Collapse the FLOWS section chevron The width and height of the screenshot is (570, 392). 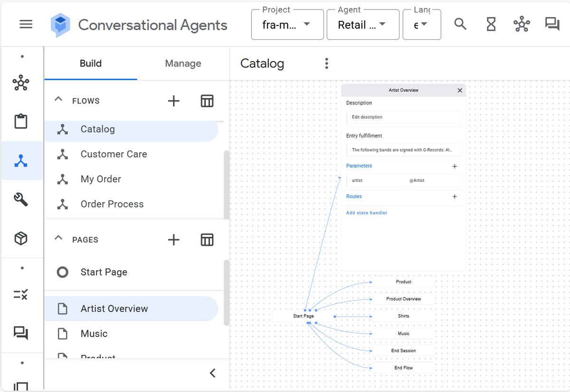(x=58, y=100)
